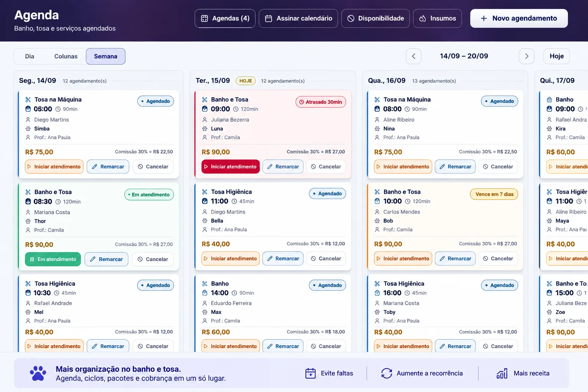Click the Vence em 7 dias badge on Bob's card
This screenshot has height=392, width=588.
(494, 194)
